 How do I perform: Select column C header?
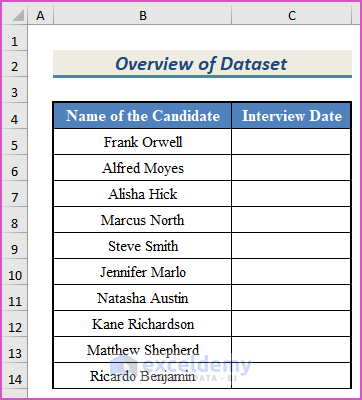[x=292, y=15]
